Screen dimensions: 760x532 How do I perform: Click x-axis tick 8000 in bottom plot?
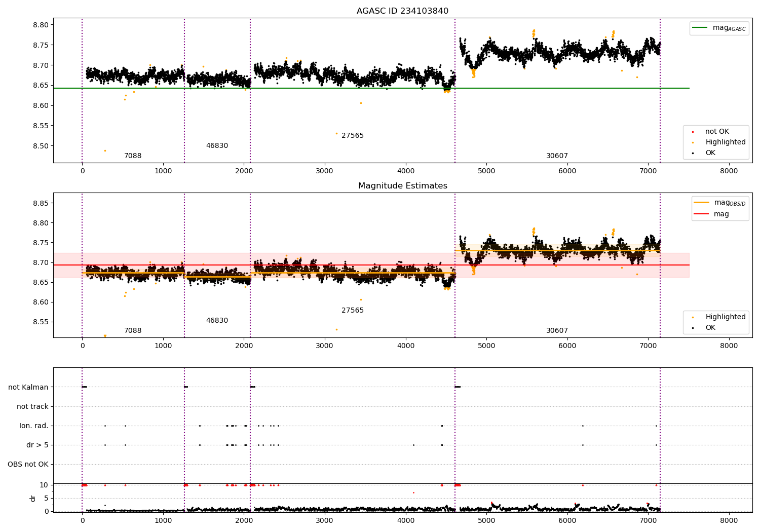pyautogui.click(x=729, y=520)
